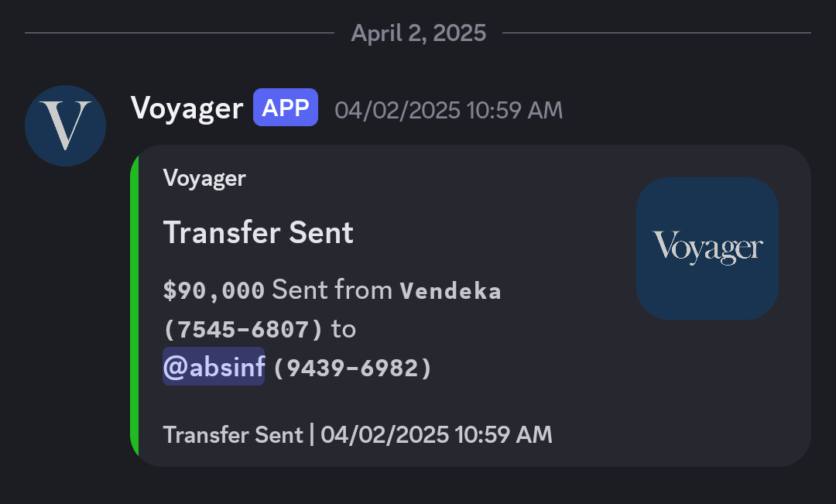Click the Vendeka sender name
Viewport: 836px width, 504px height.
click(451, 290)
